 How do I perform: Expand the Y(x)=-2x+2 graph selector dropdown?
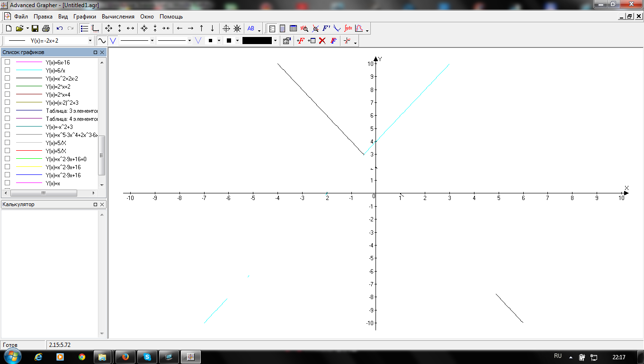tap(90, 41)
